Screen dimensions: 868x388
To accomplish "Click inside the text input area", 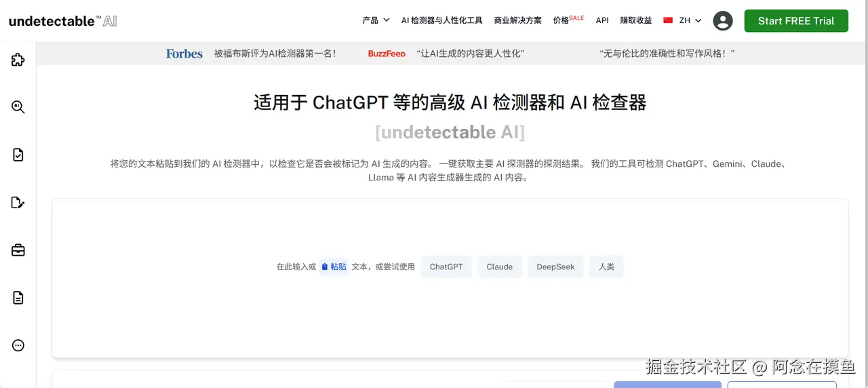I will click(x=450, y=278).
